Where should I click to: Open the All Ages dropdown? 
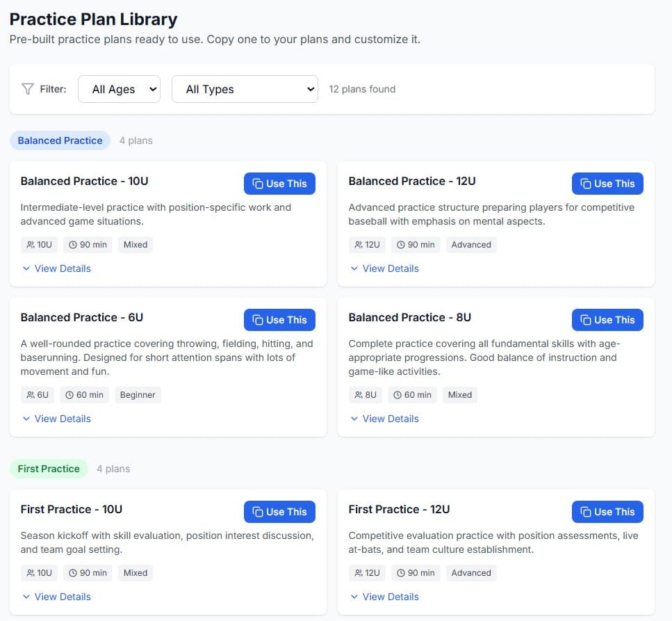click(x=119, y=88)
